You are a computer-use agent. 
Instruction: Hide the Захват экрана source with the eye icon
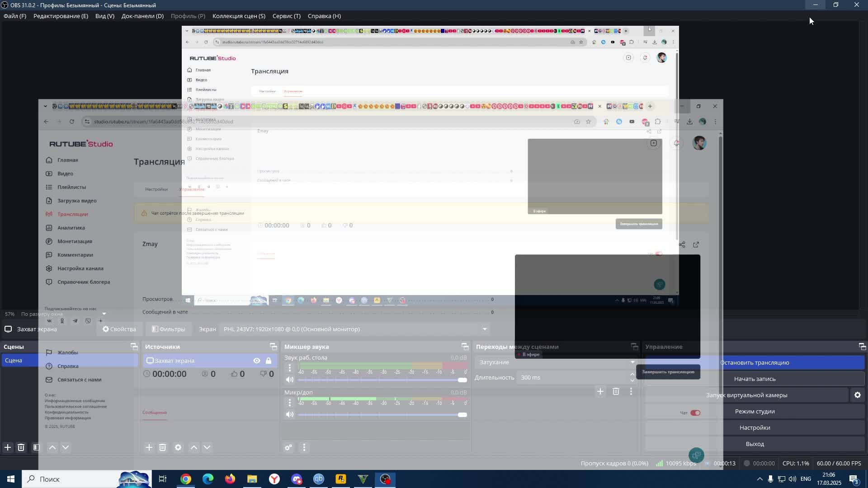[256, 361]
